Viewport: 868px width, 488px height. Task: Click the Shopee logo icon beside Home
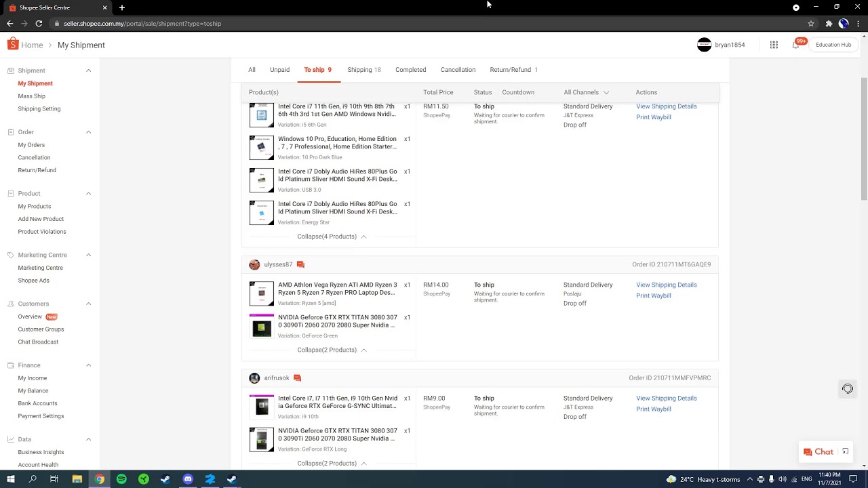pyautogui.click(x=13, y=45)
